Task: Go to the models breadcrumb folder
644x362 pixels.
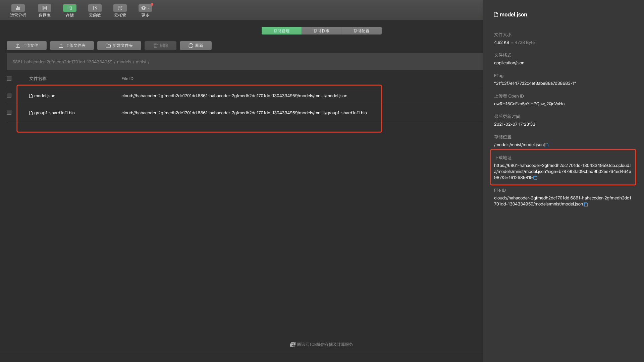Action: point(124,62)
